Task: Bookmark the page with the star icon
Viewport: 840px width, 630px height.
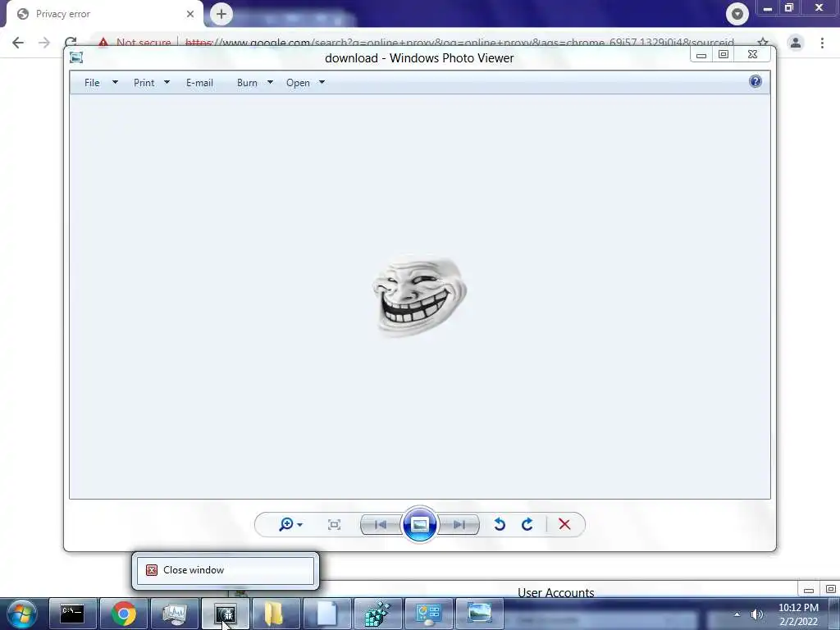Action: click(763, 43)
